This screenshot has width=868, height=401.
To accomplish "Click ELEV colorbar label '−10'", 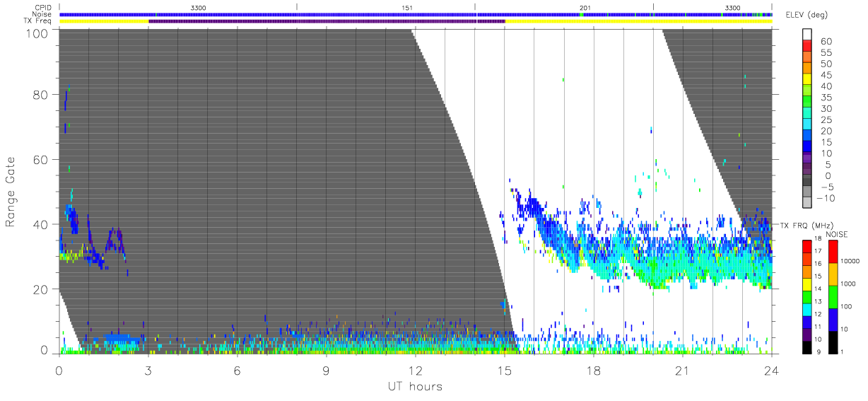I will tap(826, 198).
